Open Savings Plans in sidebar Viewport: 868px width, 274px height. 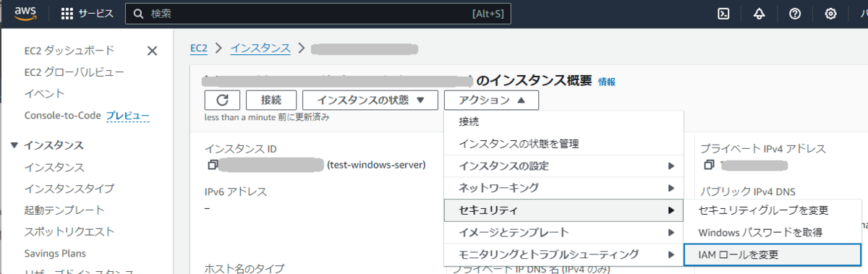pyautogui.click(x=55, y=254)
